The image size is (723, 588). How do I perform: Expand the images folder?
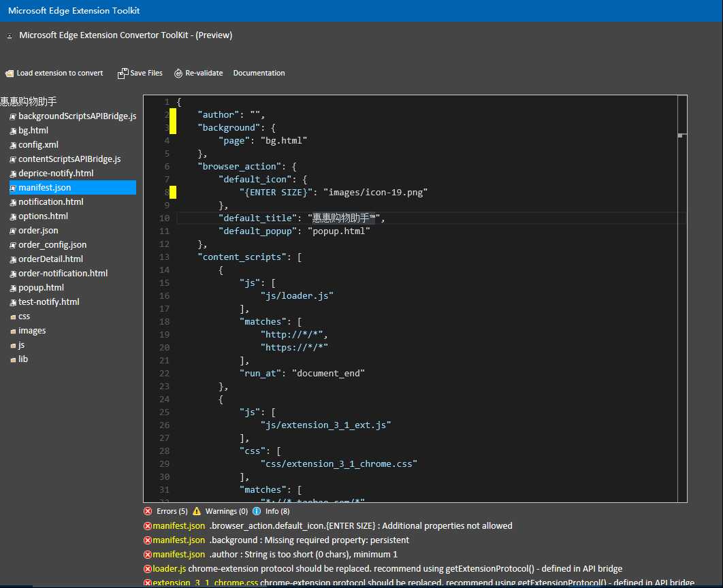click(x=32, y=330)
